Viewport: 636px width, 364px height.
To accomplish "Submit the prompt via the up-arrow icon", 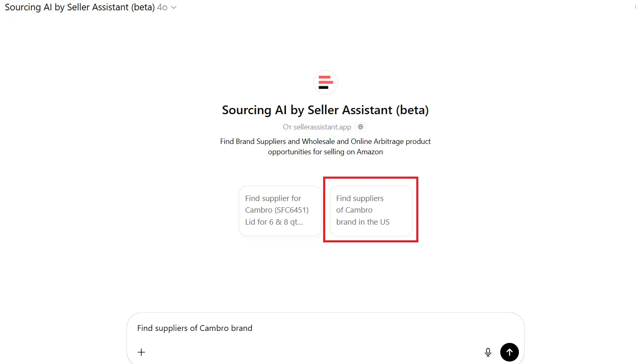I will coord(509,352).
